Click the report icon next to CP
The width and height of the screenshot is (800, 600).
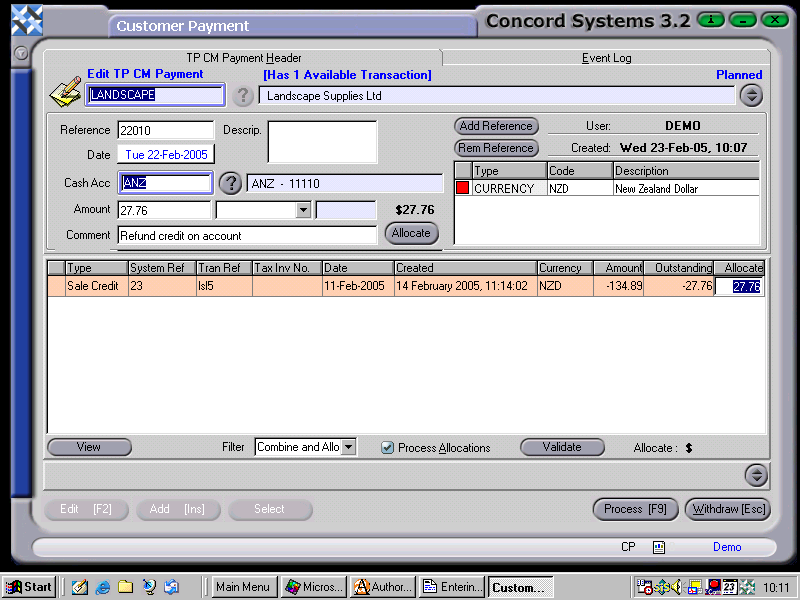tap(657, 547)
